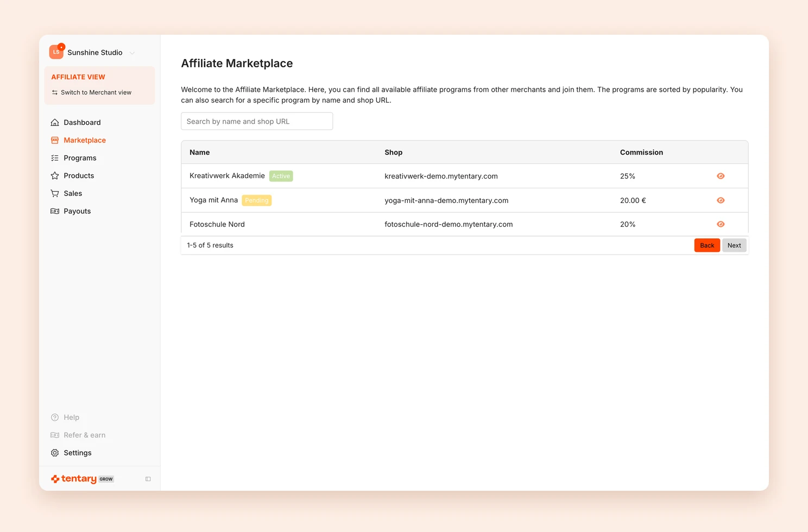
Task: Click the Name column header
Action: (200, 153)
